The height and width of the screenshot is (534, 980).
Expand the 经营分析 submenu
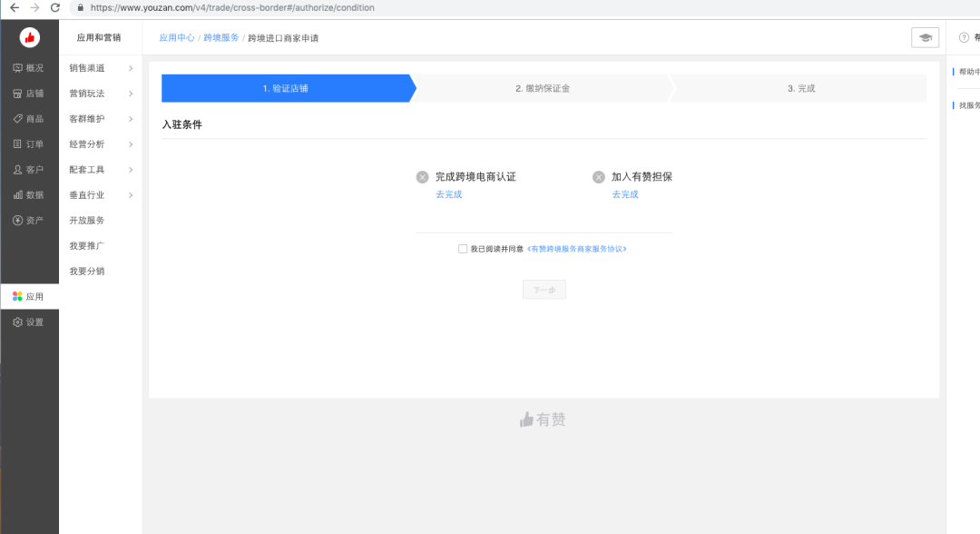click(101, 144)
